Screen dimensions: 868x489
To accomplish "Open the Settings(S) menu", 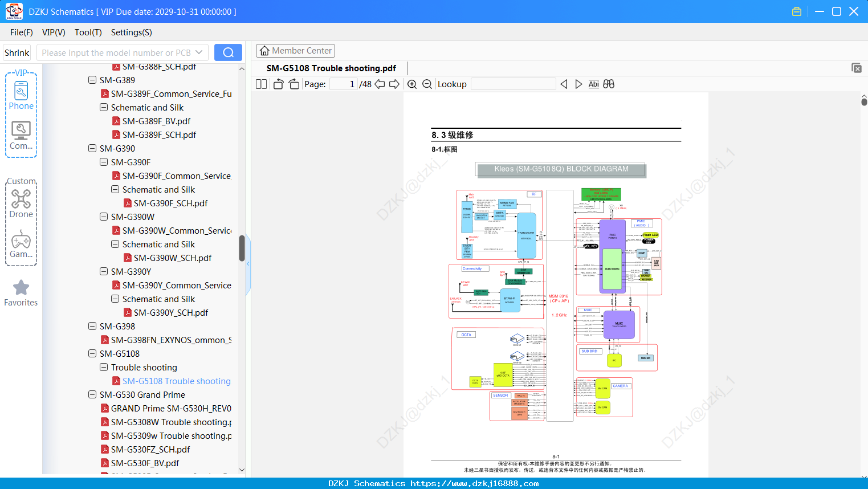I will pos(131,32).
